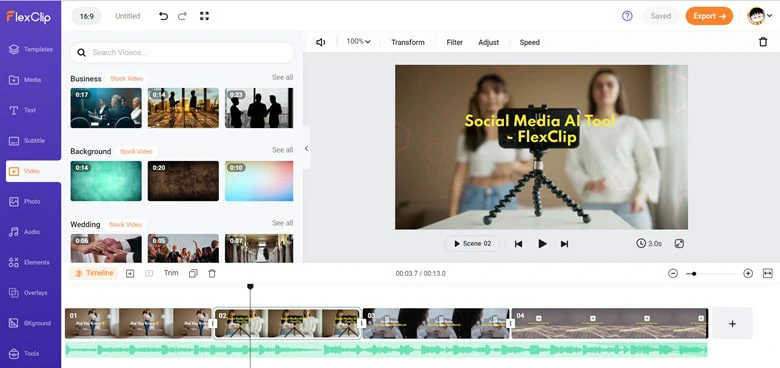Duplicate the selected scene

pyautogui.click(x=193, y=274)
